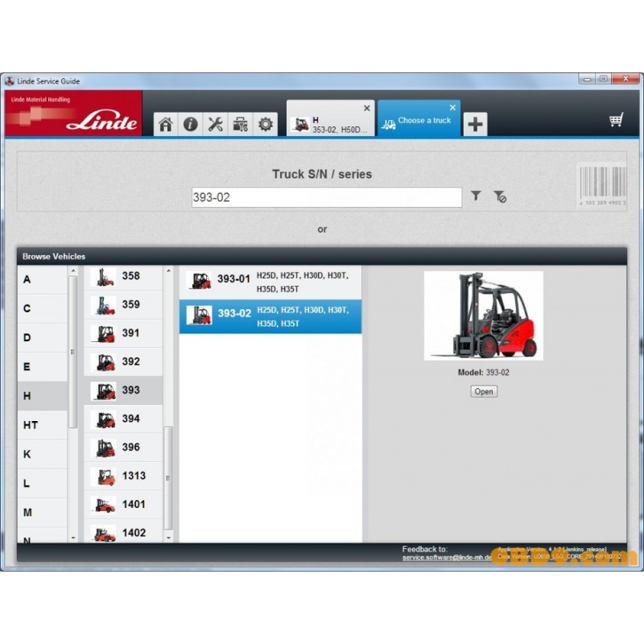Screen dimensions: 644x644
Task: Select vehicle category E
Action: pos(42,367)
